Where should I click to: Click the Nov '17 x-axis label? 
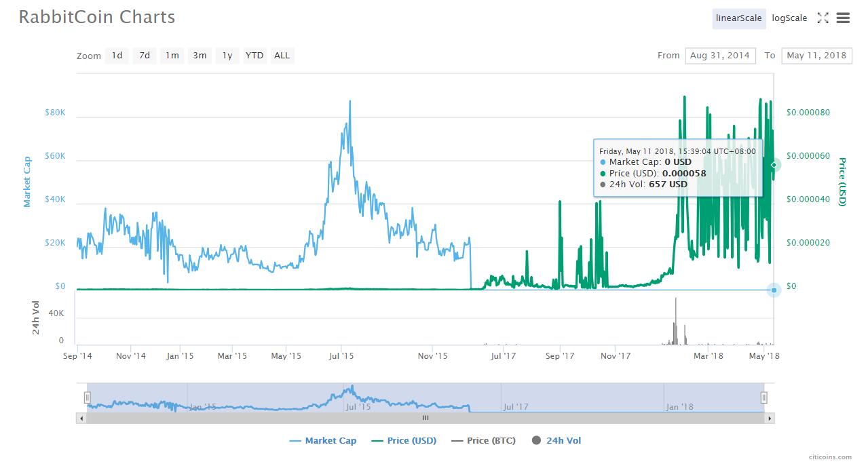[x=616, y=355]
